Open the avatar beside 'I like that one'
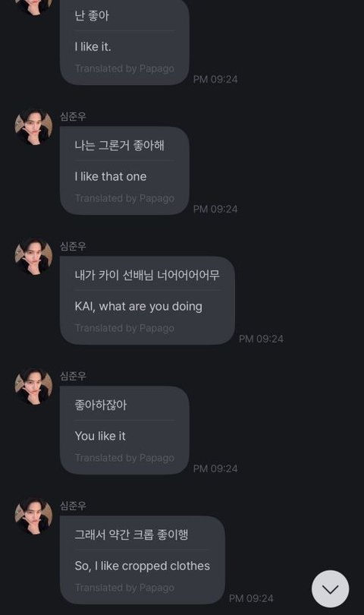 point(33,127)
